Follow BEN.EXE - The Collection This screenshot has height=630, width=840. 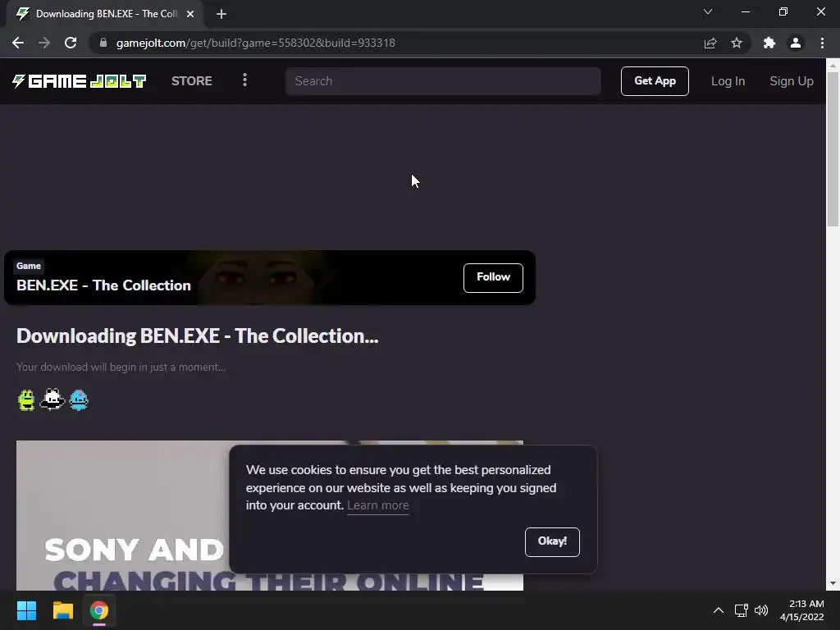(x=493, y=277)
